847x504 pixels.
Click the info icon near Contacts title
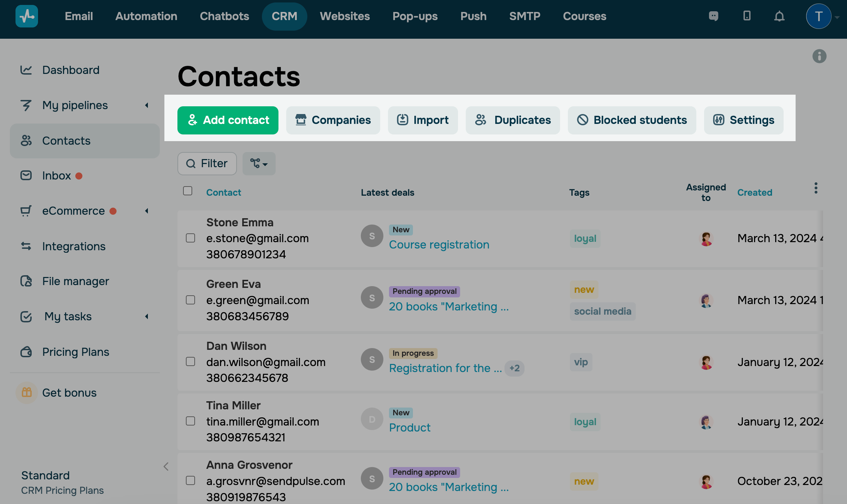pos(819,56)
